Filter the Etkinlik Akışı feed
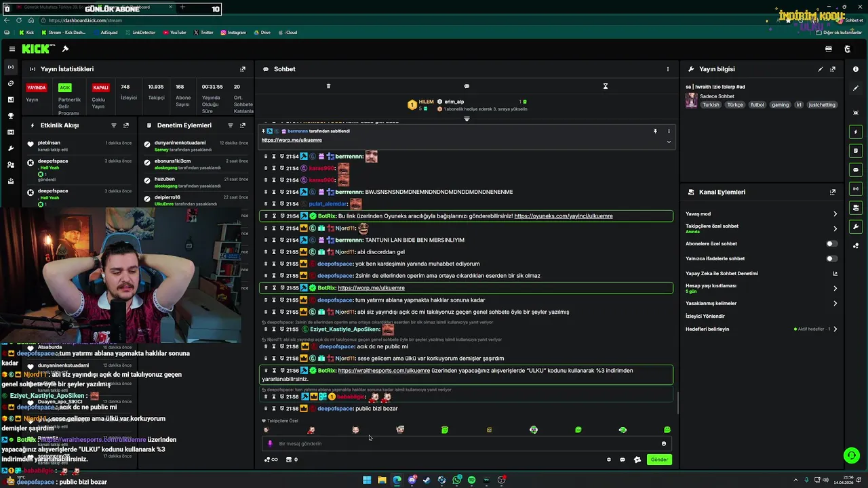Image resolution: width=868 pixels, height=488 pixels. click(x=114, y=125)
